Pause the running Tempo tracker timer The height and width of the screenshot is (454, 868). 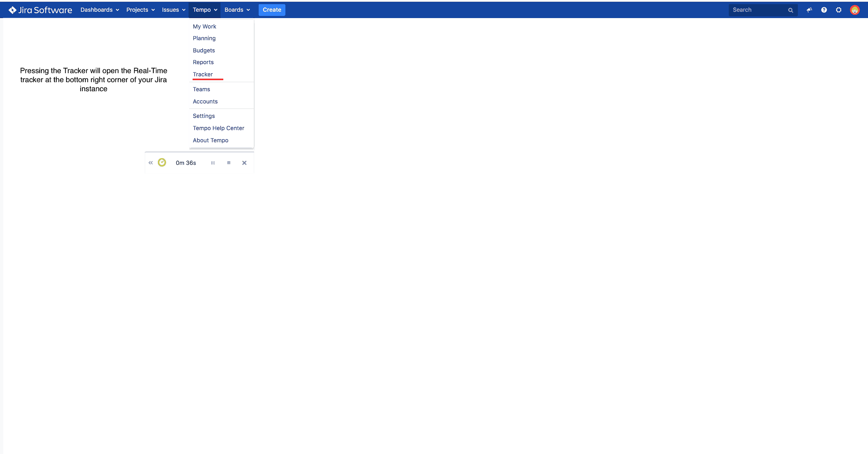[213, 162]
